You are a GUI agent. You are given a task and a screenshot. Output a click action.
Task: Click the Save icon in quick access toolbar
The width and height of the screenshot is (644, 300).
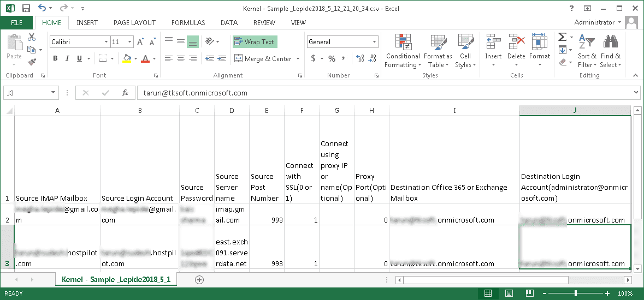coord(26,8)
